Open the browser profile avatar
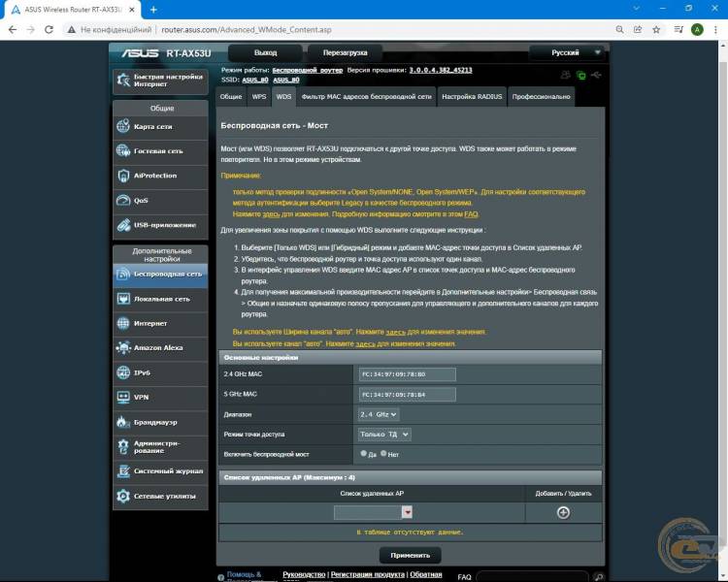Image resolution: width=728 pixels, height=582 pixels. [x=697, y=30]
